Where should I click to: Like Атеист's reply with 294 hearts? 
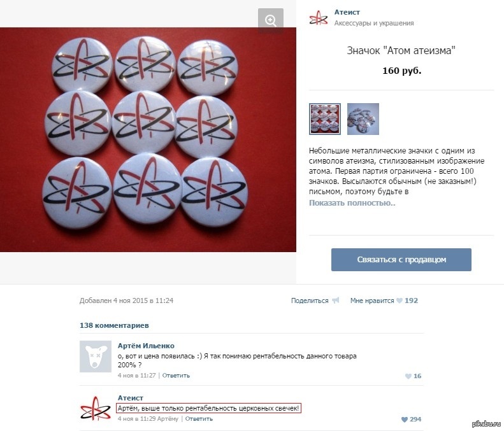pos(405,420)
